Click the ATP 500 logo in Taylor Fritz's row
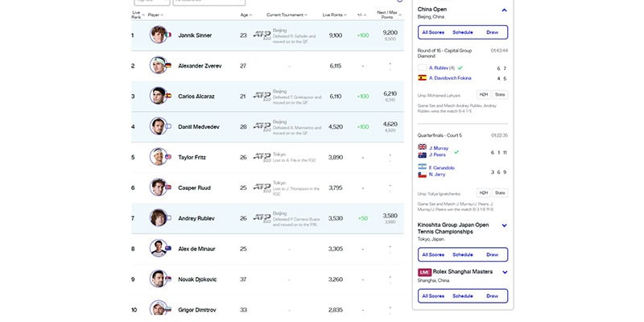Image resolution: width=644 pixels, height=322 pixels. pyautogui.click(x=262, y=156)
